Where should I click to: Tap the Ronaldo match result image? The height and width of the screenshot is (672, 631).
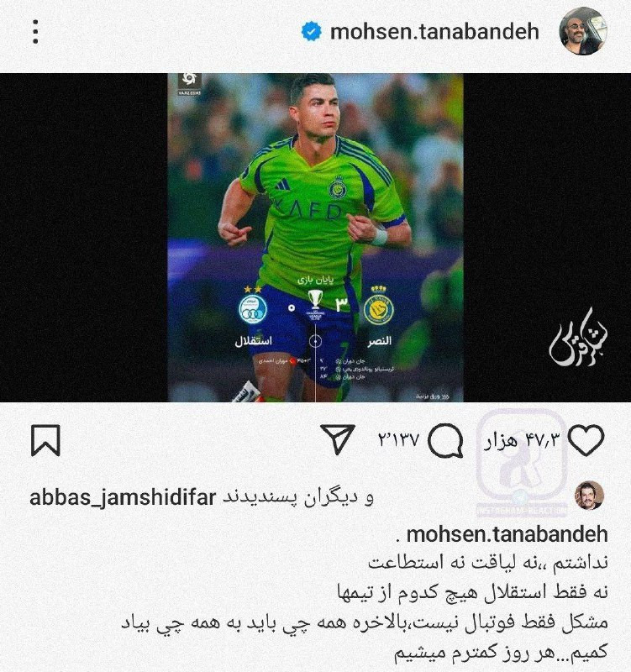coord(315,238)
